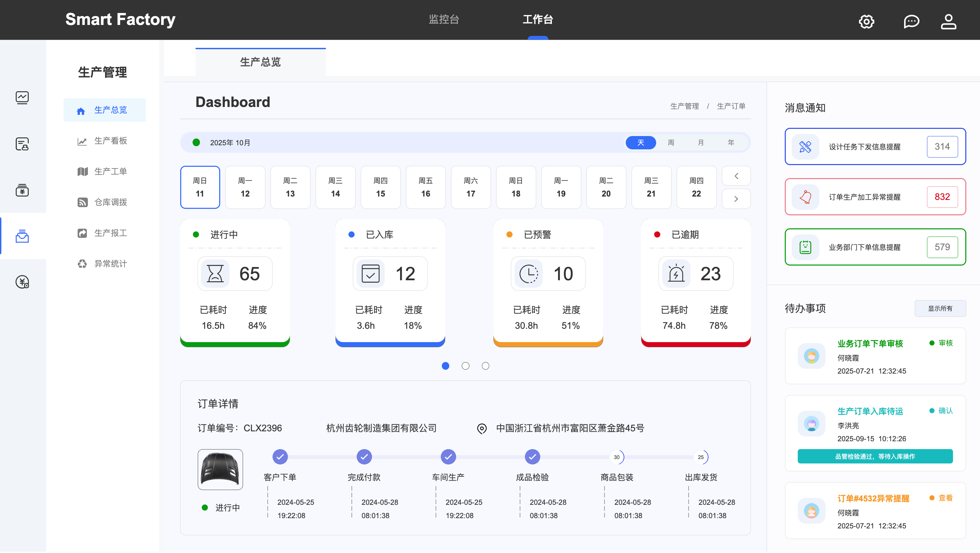This screenshot has height=553, width=980.
Task: Go to the previous dates chevron
Action: click(x=736, y=176)
